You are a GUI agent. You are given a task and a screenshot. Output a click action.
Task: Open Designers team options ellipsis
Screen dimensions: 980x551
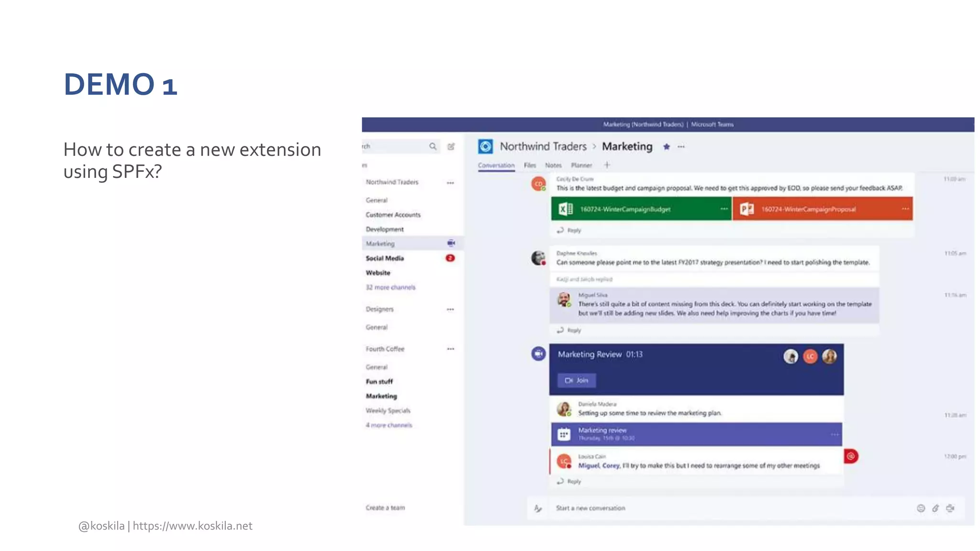coord(450,309)
